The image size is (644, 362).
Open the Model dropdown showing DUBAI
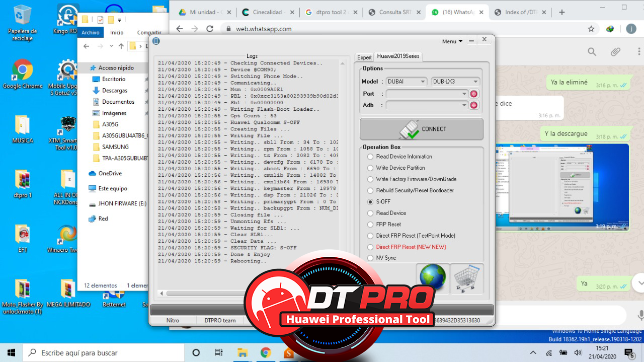(406, 82)
